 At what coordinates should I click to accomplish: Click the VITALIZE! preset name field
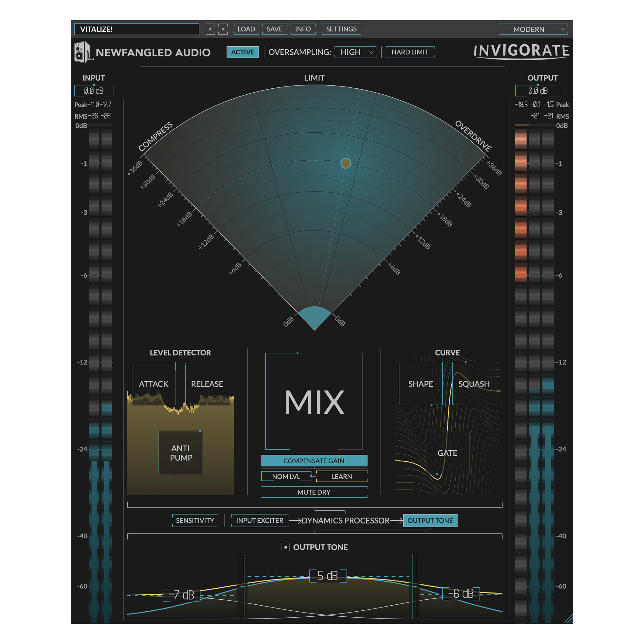[x=137, y=29]
